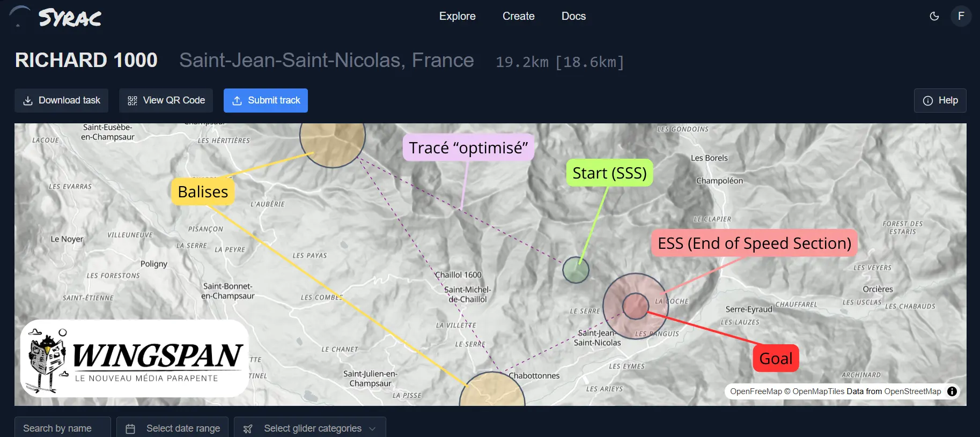Open the Explore menu
This screenshot has height=437, width=980.
[x=457, y=16]
